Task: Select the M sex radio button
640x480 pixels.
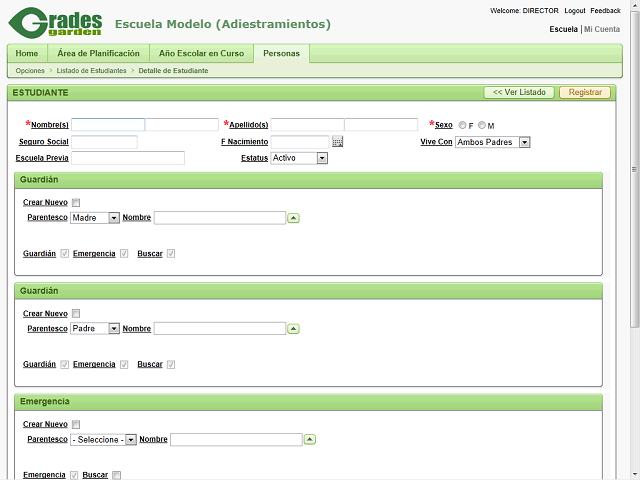Action: pyautogui.click(x=482, y=125)
